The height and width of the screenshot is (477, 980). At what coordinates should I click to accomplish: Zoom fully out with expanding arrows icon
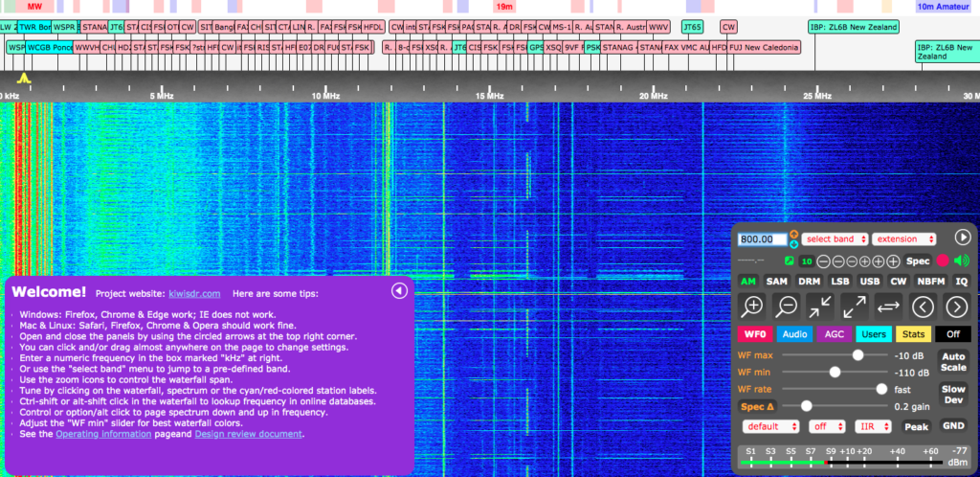(854, 307)
